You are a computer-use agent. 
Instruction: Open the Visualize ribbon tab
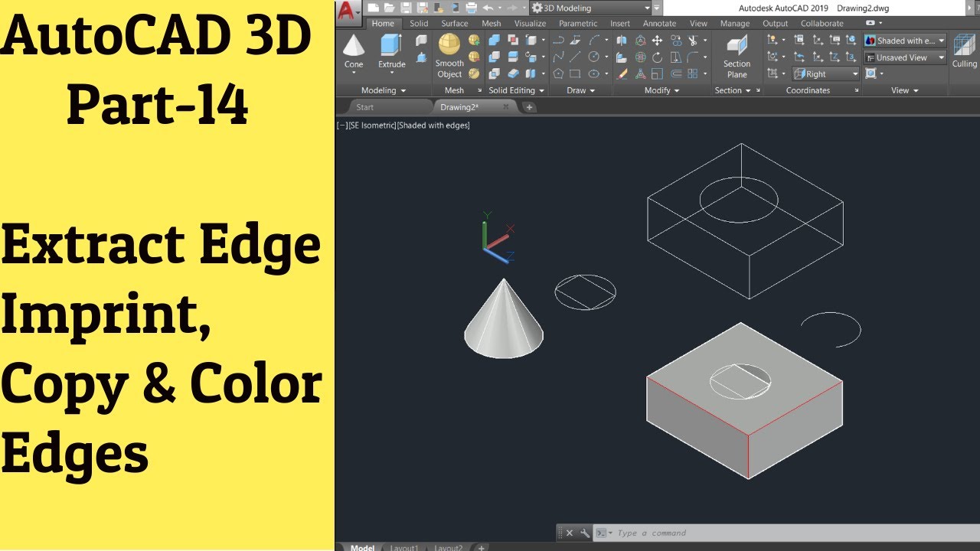click(530, 24)
